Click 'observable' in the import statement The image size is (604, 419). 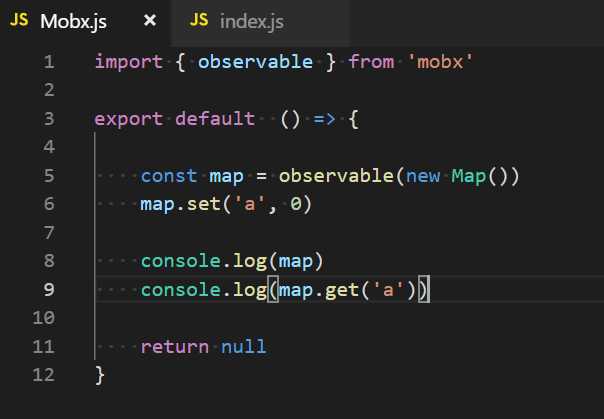(x=255, y=62)
